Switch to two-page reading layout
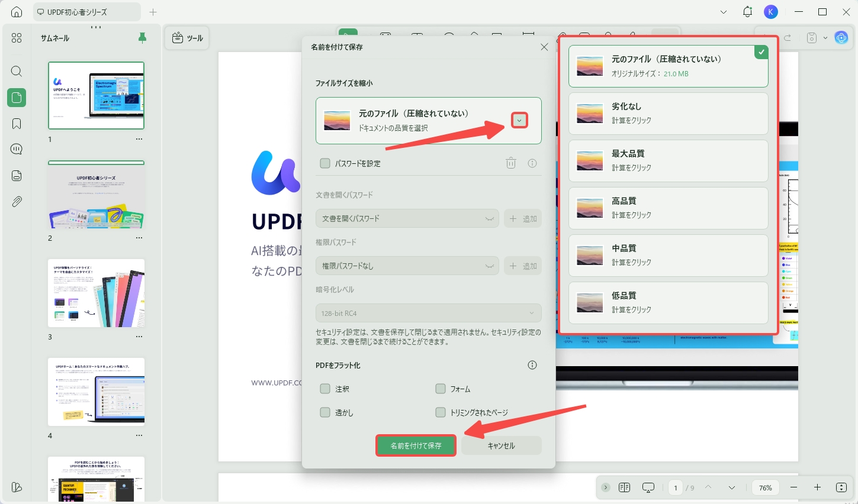The width and height of the screenshot is (858, 504). (x=624, y=487)
